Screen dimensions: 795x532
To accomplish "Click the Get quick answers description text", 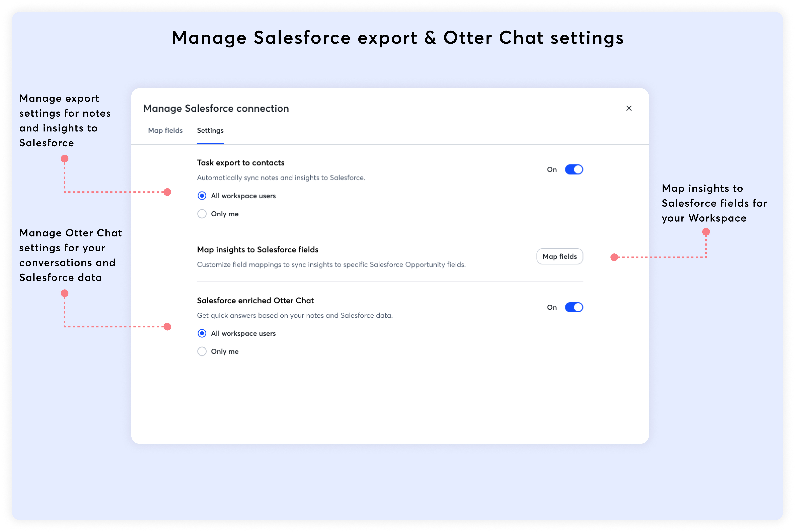I will (x=295, y=316).
